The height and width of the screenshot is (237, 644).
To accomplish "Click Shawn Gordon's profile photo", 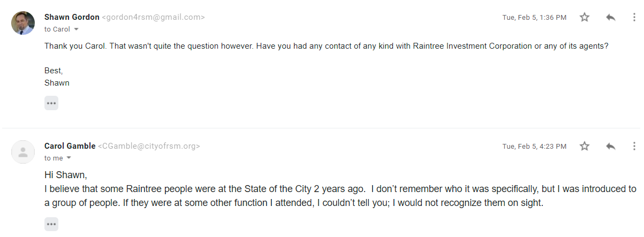I will [23, 23].
